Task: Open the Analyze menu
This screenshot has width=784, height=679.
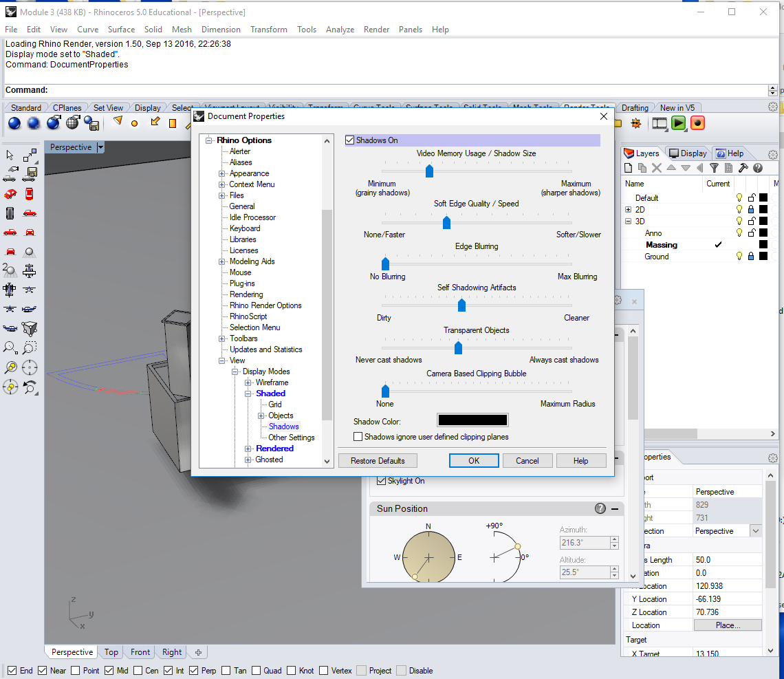Action: click(340, 30)
